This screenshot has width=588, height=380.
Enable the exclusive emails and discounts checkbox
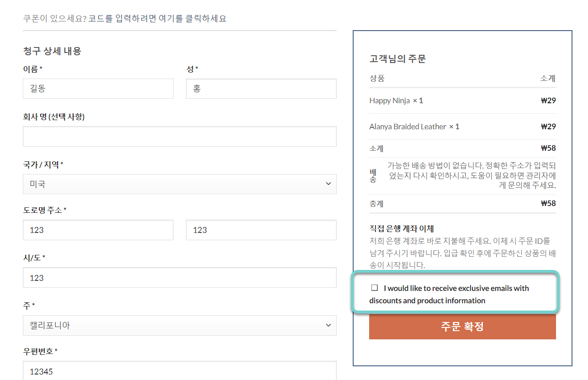coord(374,287)
